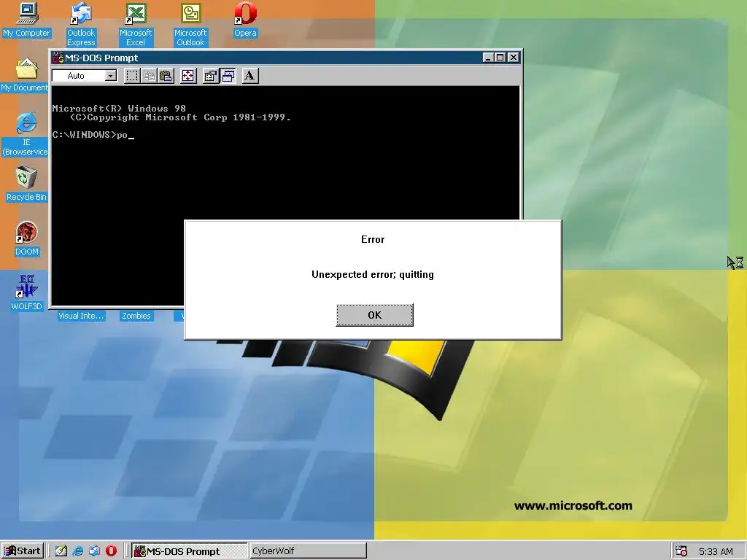
Task: Launch Internet Explorer from Quick Launch
Action: pos(77,551)
